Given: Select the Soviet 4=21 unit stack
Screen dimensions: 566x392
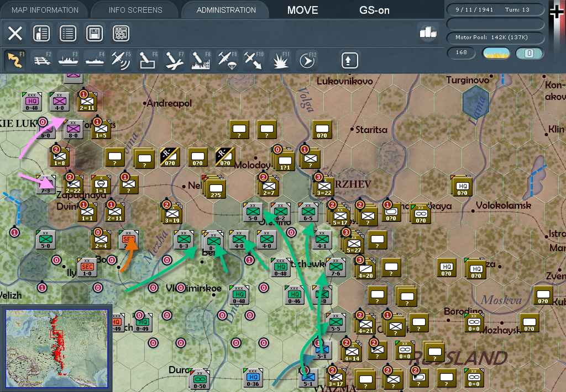Looking at the screenshot, I should [365, 324].
